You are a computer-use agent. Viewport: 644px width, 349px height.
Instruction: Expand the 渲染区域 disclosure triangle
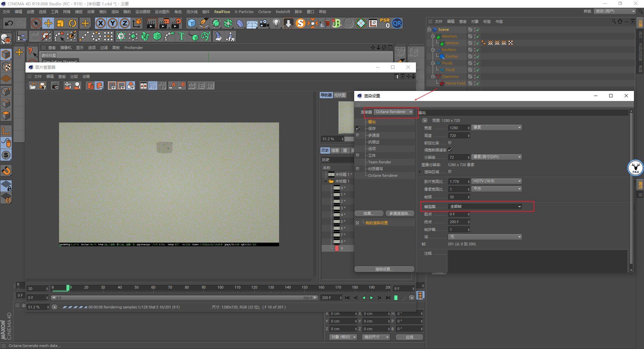pos(420,172)
